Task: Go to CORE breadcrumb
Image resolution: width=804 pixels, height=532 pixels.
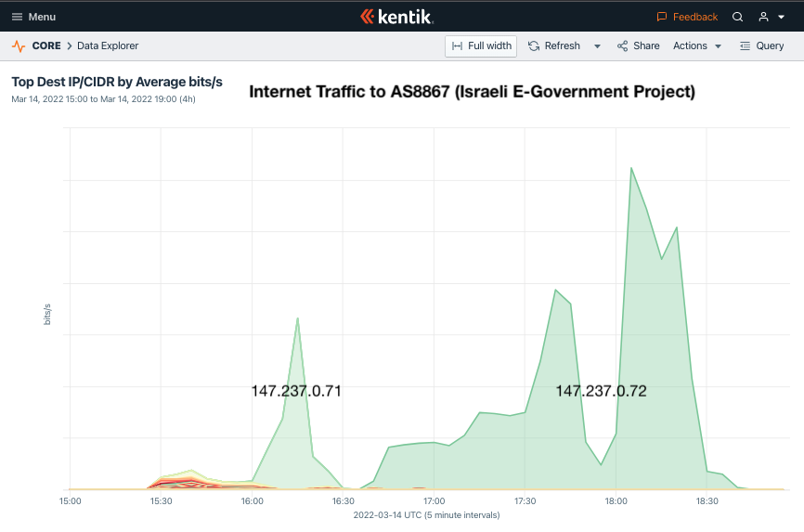Action: pyautogui.click(x=46, y=45)
